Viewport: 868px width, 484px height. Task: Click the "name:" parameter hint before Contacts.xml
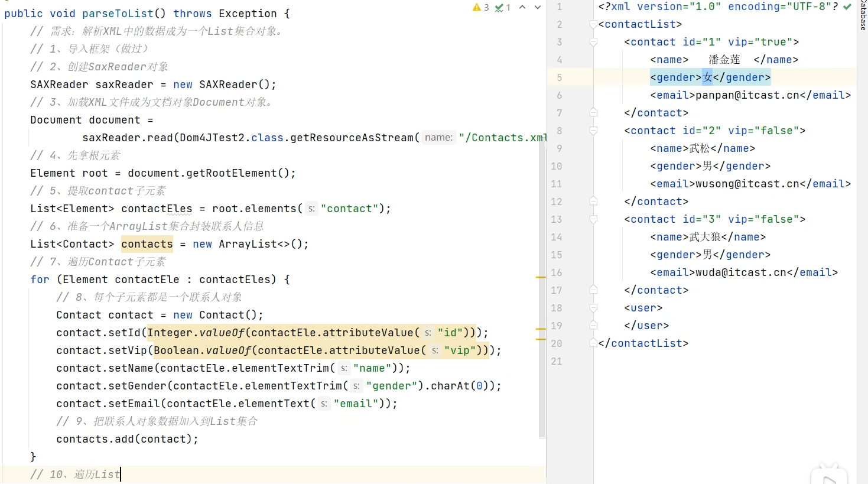(438, 138)
